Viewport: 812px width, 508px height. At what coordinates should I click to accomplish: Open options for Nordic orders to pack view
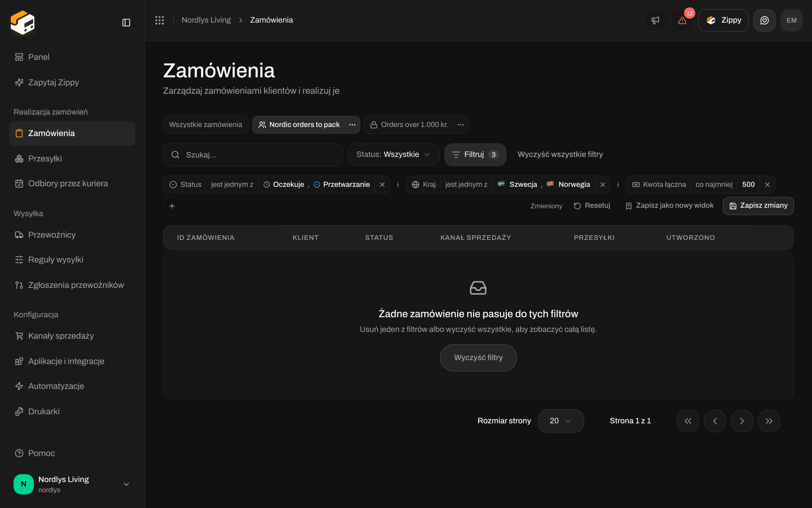(352, 125)
